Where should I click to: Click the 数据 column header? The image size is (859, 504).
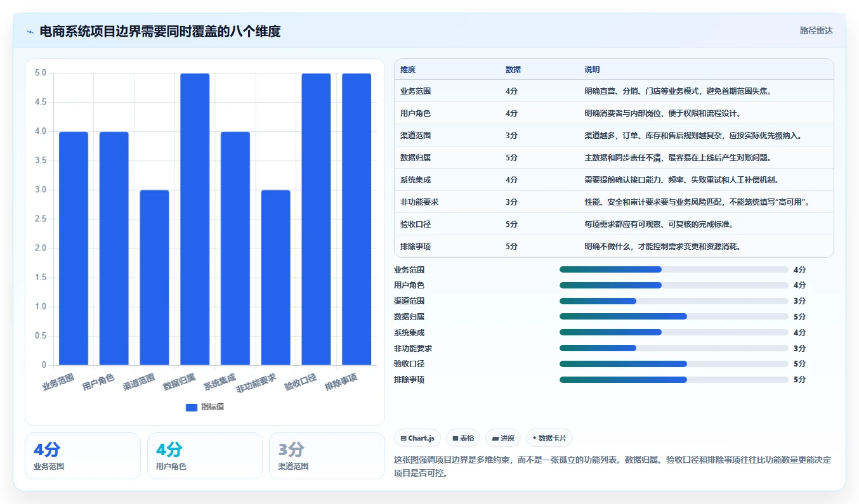(513, 70)
